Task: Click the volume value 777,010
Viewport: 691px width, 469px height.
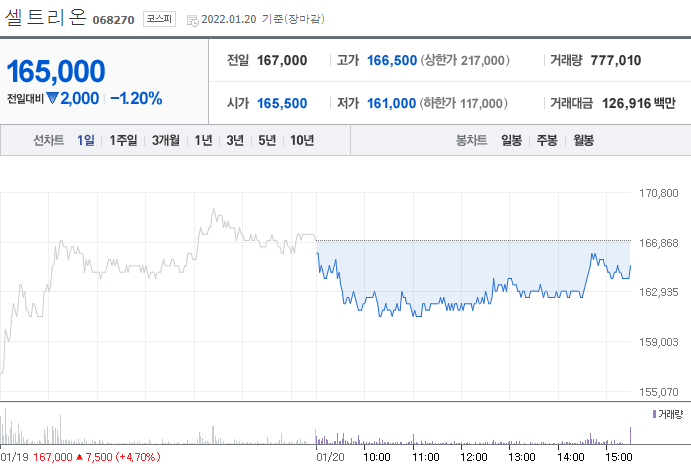Action: [616, 60]
